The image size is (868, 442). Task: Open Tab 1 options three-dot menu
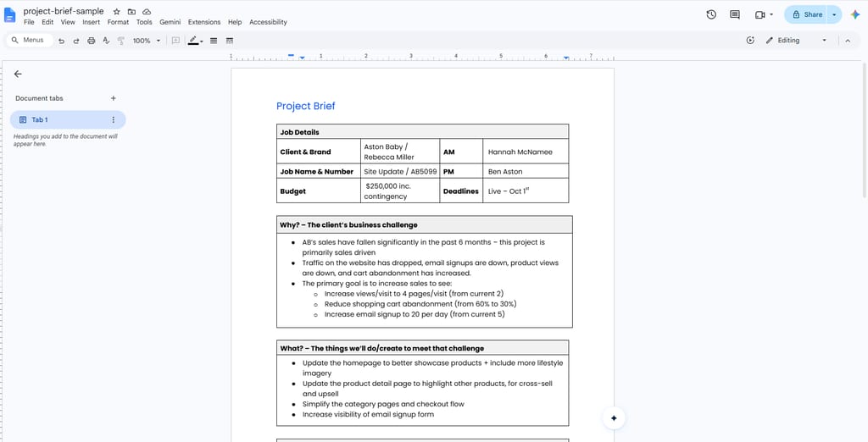[114, 119]
